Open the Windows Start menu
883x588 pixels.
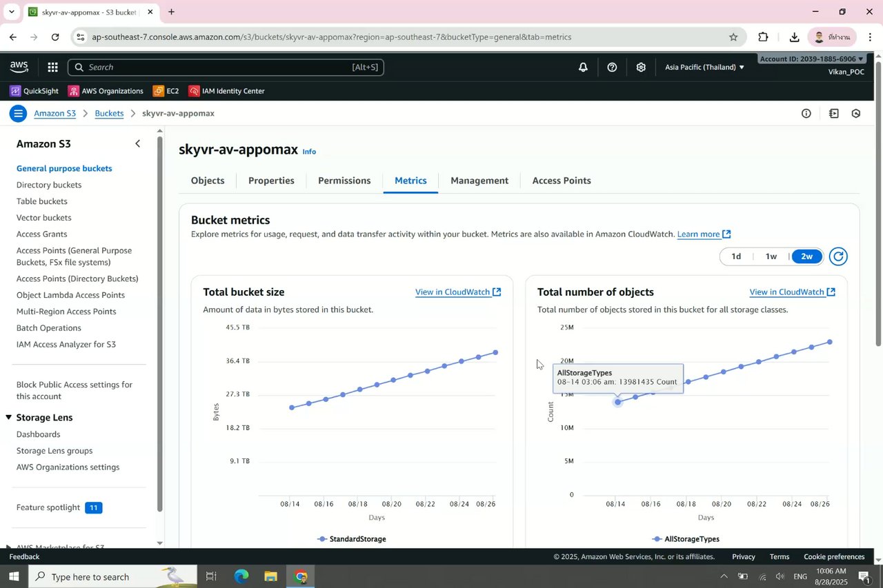[x=14, y=576]
